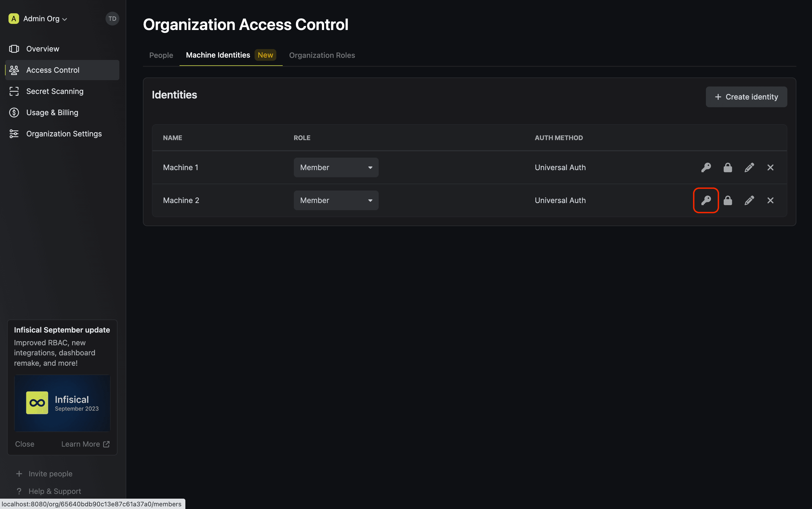812x509 pixels.
Task: Click the key icon for Machine 1
Action: pyautogui.click(x=705, y=167)
